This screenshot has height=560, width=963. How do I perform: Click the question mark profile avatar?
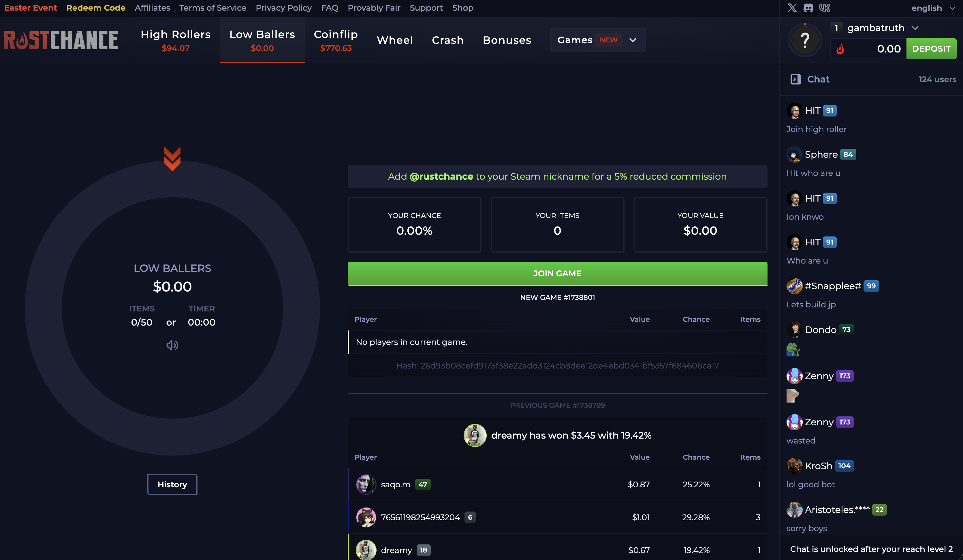[x=805, y=40]
